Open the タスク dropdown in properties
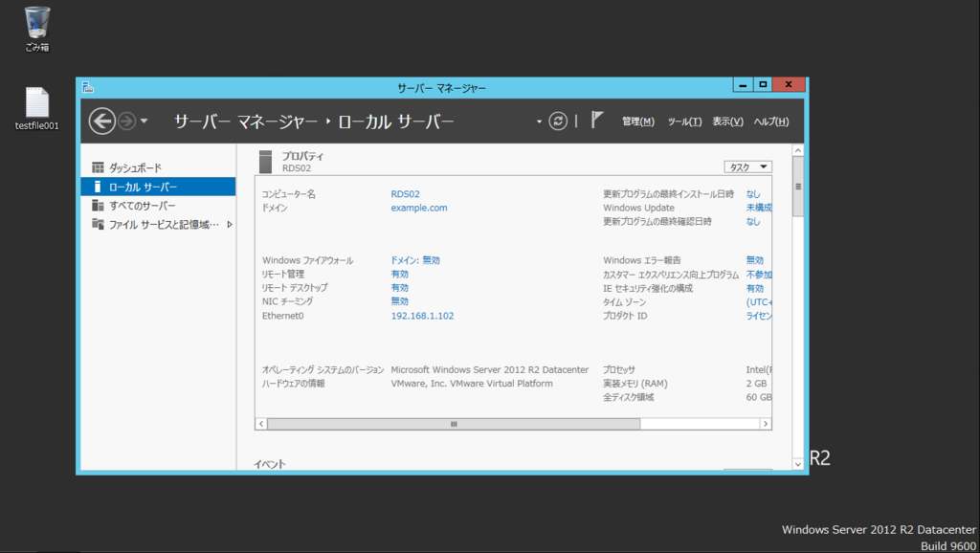The width and height of the screenshot is (980, 553). (x=747, y=166)
